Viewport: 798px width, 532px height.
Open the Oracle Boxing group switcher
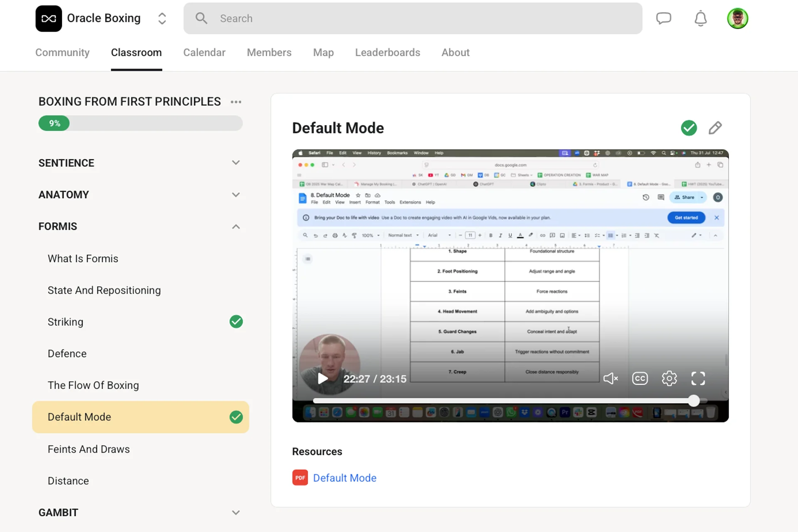162,18
